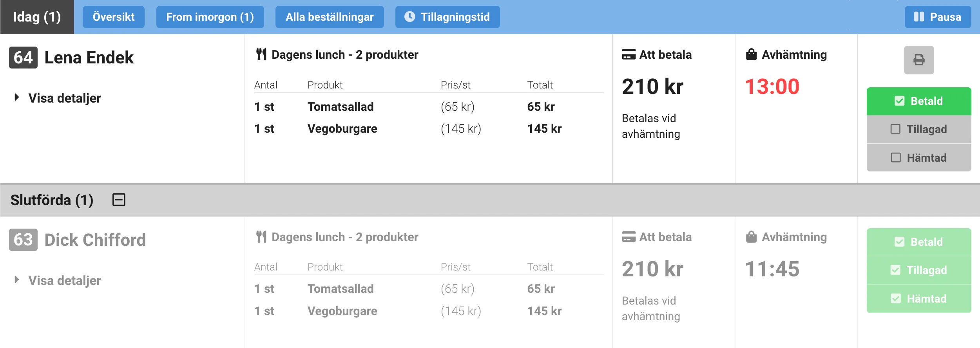Click the bag icon on order 63's Avhämtning
Screen dimensions: 980x348
click(x=751, y=236)
